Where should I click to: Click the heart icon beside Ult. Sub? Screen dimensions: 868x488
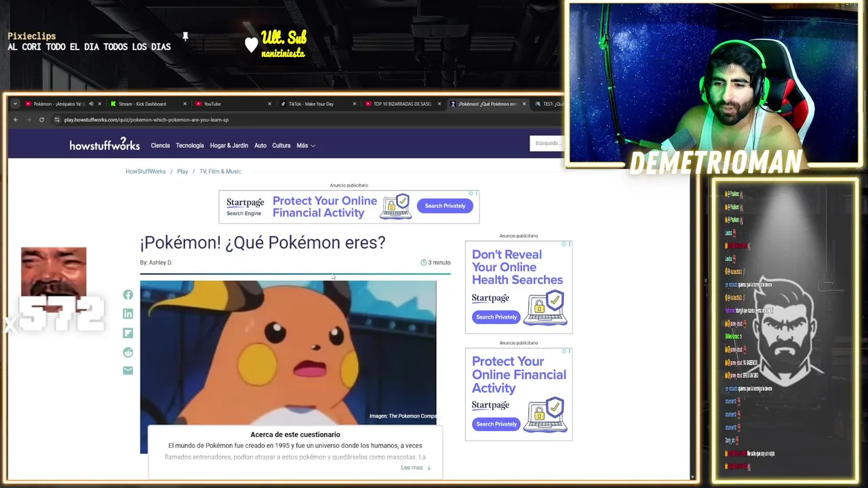point(252,45)
